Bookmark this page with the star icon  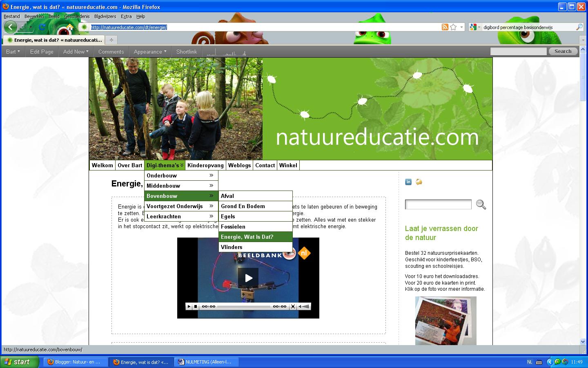453,27
